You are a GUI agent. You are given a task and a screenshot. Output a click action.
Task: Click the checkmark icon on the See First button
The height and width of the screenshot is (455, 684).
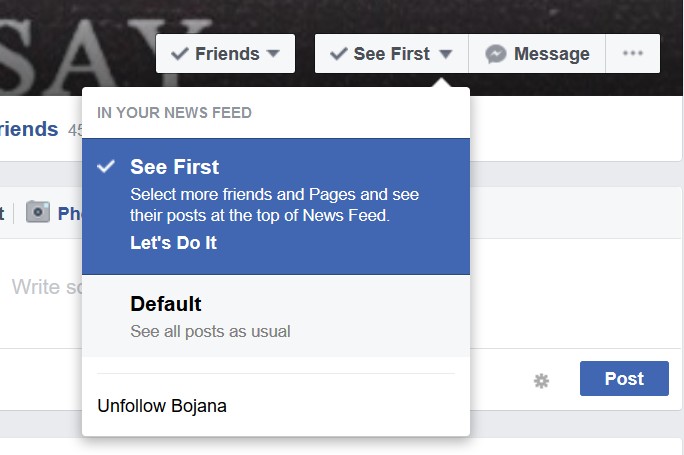click(x=338, y=54)
